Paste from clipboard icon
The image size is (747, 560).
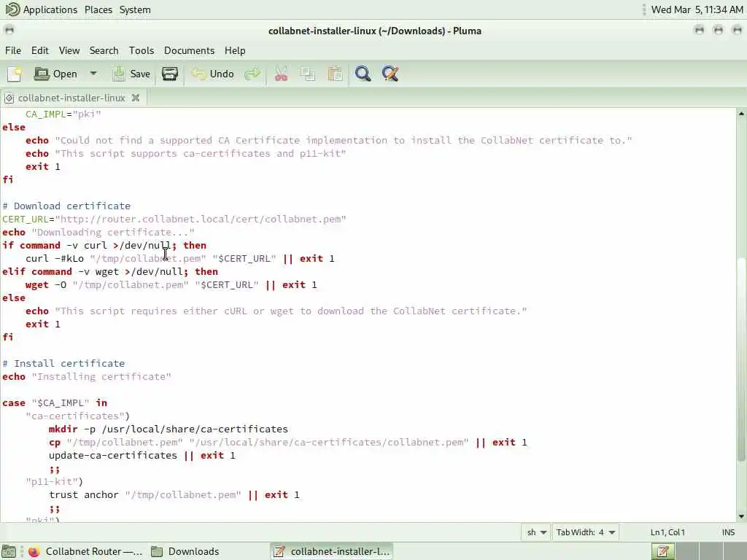click(x=335, y=74)
